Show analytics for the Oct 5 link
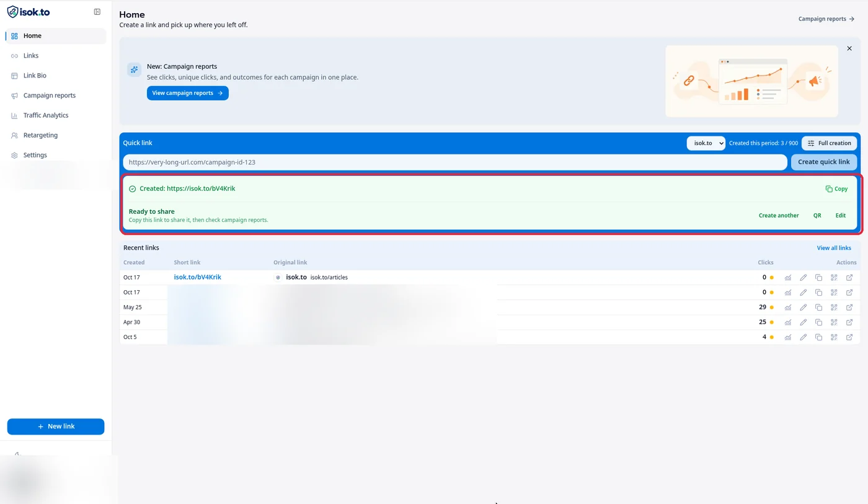 (788, 337)
